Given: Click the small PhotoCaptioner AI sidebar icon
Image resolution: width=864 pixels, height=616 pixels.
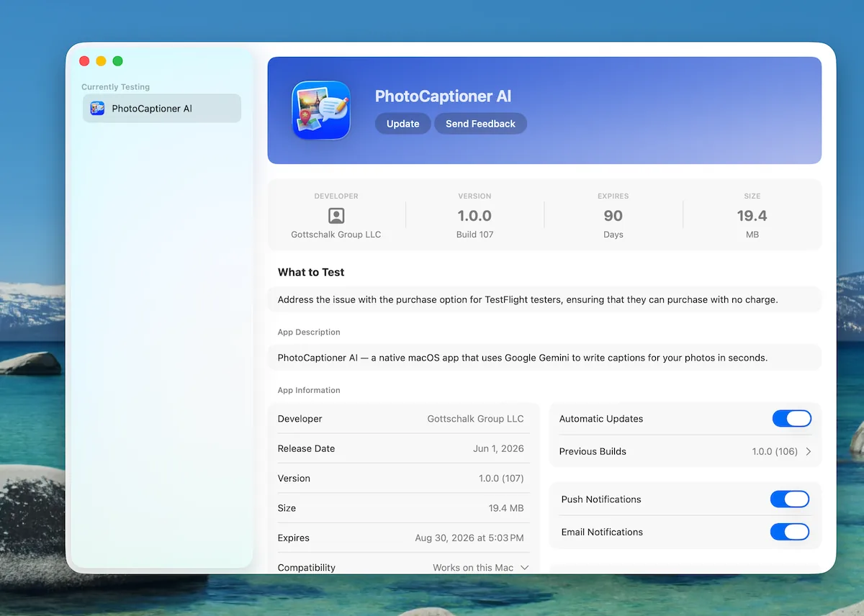Looking at the screenshot, I should coord(97,109).
